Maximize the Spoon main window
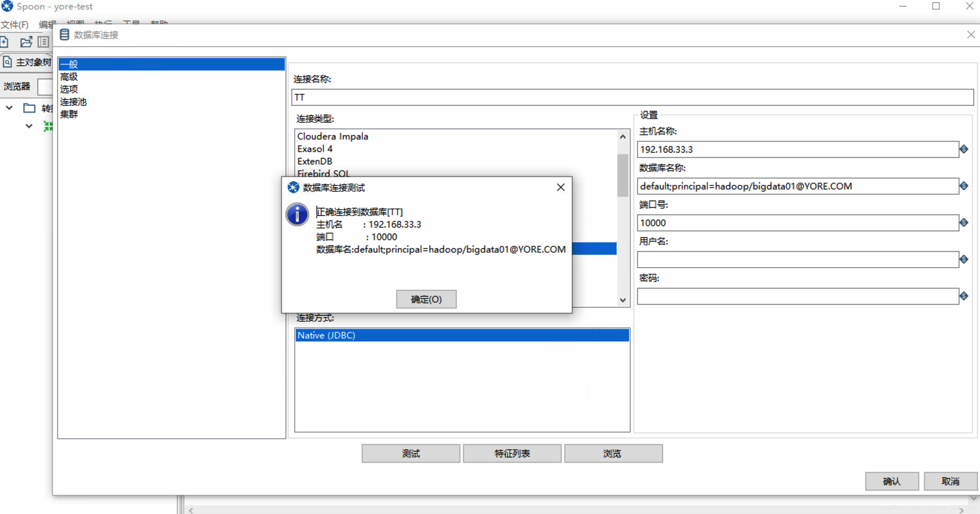 pos(936,6)
